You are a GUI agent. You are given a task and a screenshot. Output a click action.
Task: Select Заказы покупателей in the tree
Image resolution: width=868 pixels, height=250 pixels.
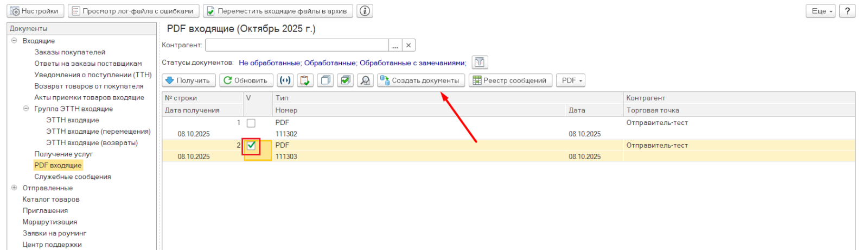[x=69, y=52]
